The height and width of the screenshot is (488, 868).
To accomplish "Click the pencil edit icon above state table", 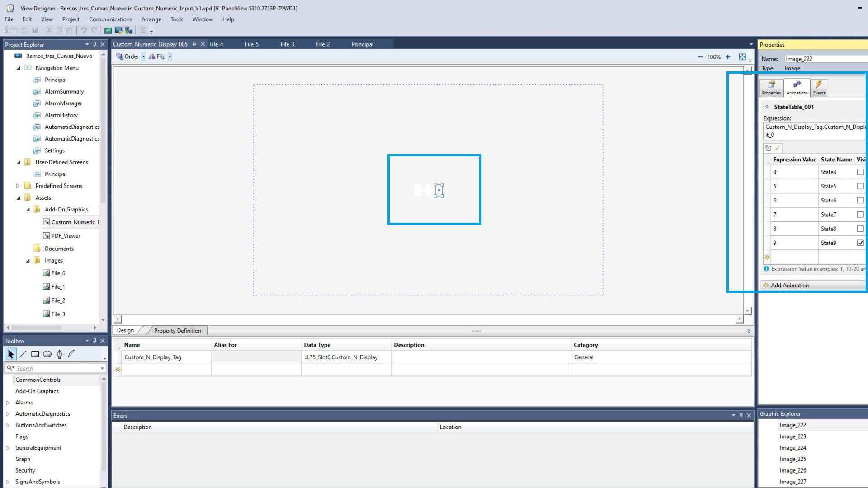I will pos(777,148).
